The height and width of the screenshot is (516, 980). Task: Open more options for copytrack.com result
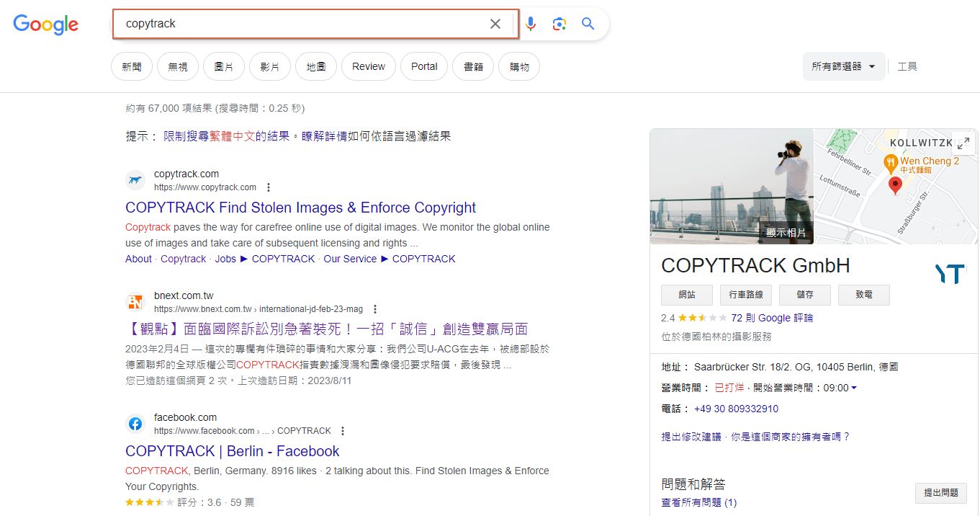(x=269, y=187)
